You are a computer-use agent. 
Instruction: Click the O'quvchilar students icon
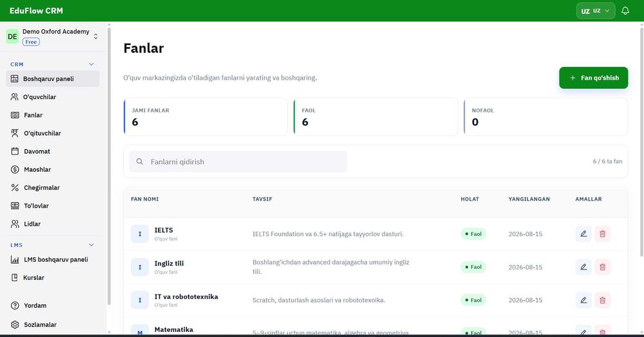[14, 96]
